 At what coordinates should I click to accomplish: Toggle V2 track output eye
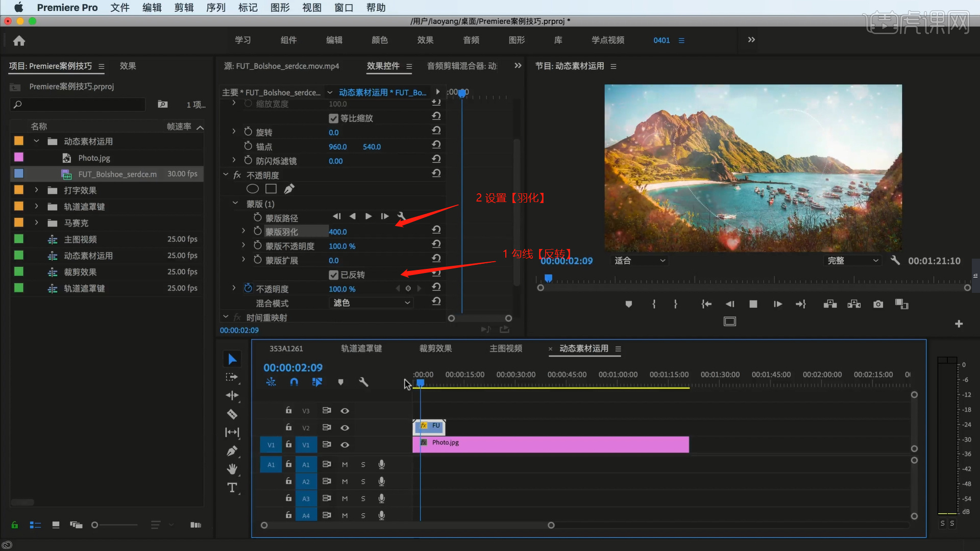(x=345, y=428)
